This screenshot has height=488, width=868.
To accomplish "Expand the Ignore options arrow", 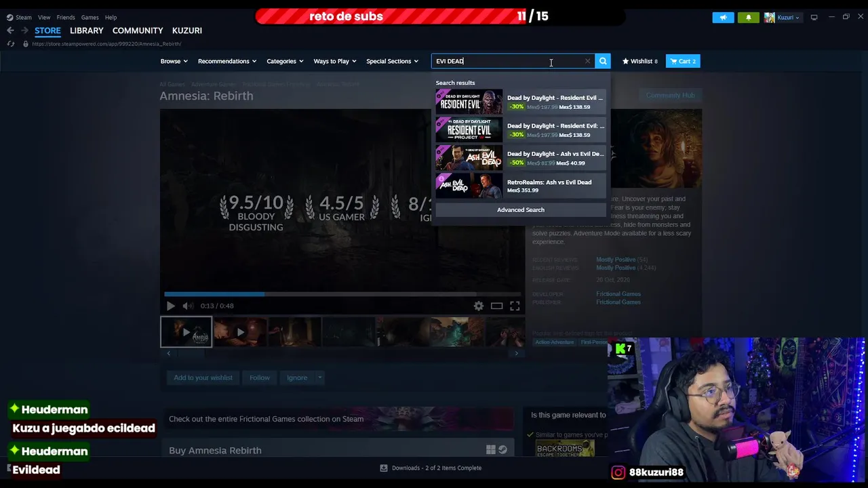I will coord(319,378).
